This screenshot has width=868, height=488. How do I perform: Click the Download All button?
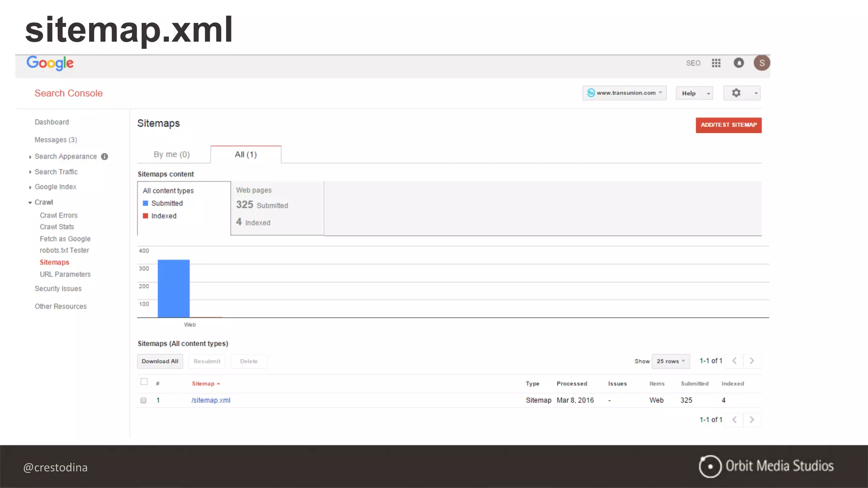pos(160,361)
